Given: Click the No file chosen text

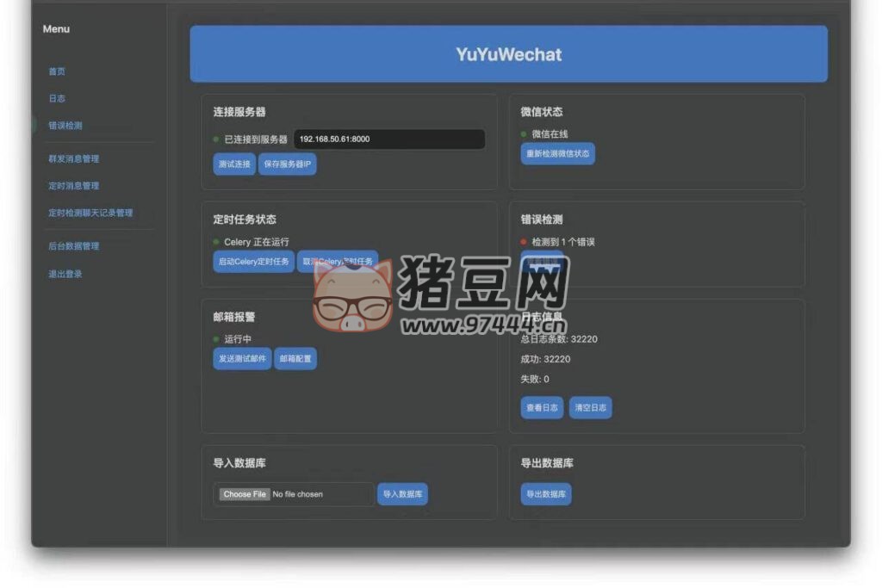Looking at the screenshot, I should pyautogui.click(x=297, y=494).
